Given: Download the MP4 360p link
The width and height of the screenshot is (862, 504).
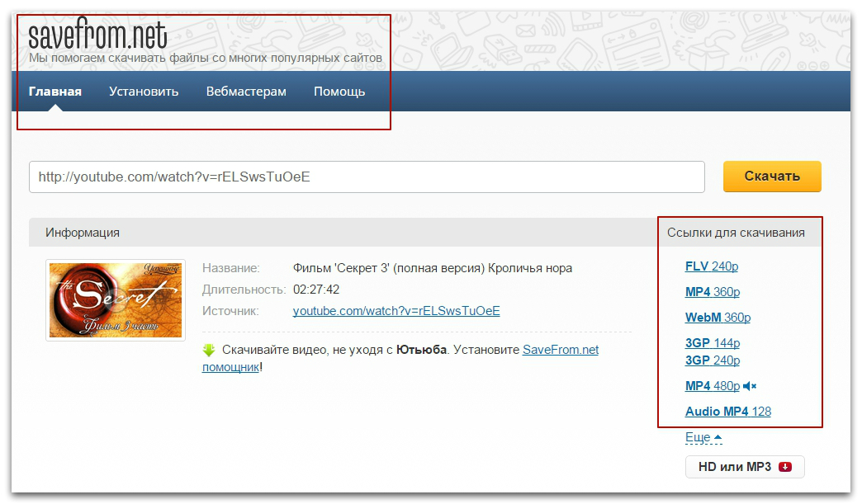Looking at the screenshot, I should click(713, 292).
